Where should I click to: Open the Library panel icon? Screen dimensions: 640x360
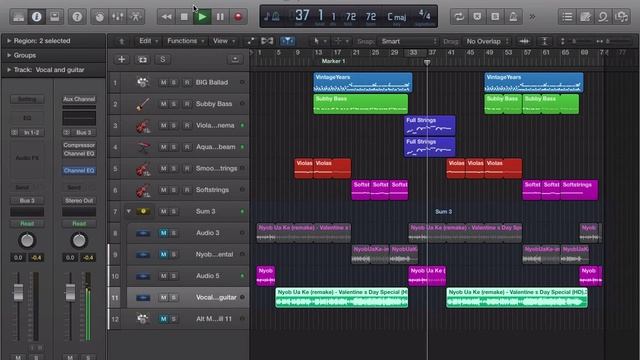click(x=18, y=17)
